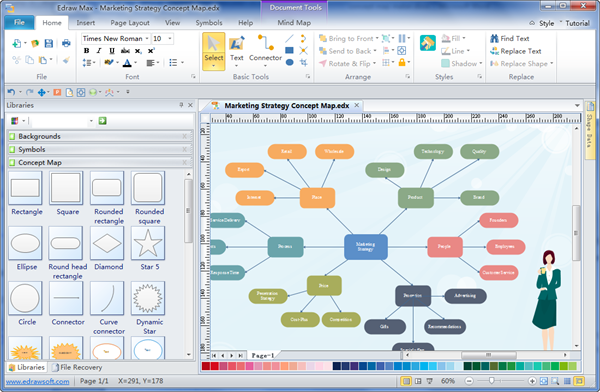The width and height of the screenshot is (600, 392).
Task: Close the Marketing Strategy Concept Map tab
Action: pyautogui.click(x=357, y=105)
